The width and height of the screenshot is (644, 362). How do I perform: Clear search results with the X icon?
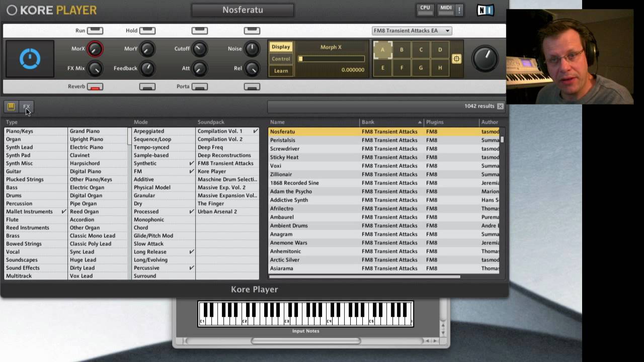[x=500, y=106]
